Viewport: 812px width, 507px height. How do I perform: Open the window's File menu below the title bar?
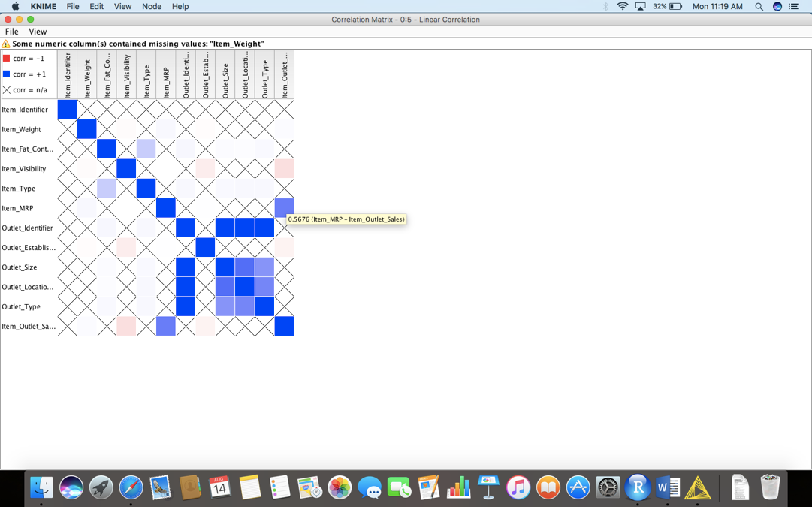(12, 32)
